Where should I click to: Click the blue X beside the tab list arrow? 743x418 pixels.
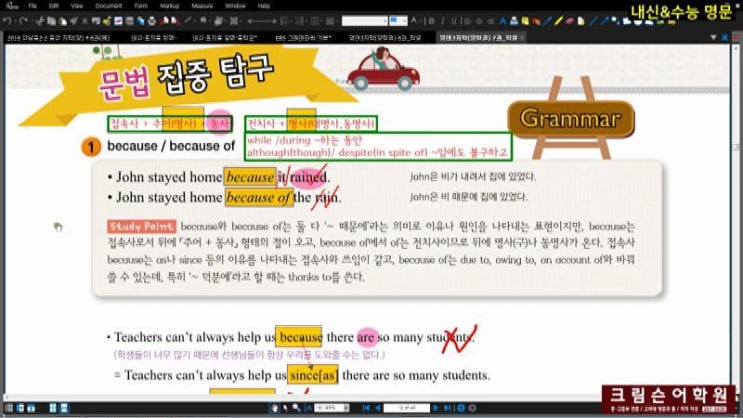point(725,37)
